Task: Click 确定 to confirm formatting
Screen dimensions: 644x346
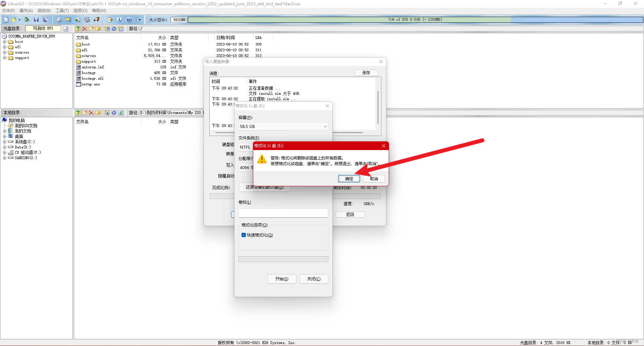Action: 349,179
